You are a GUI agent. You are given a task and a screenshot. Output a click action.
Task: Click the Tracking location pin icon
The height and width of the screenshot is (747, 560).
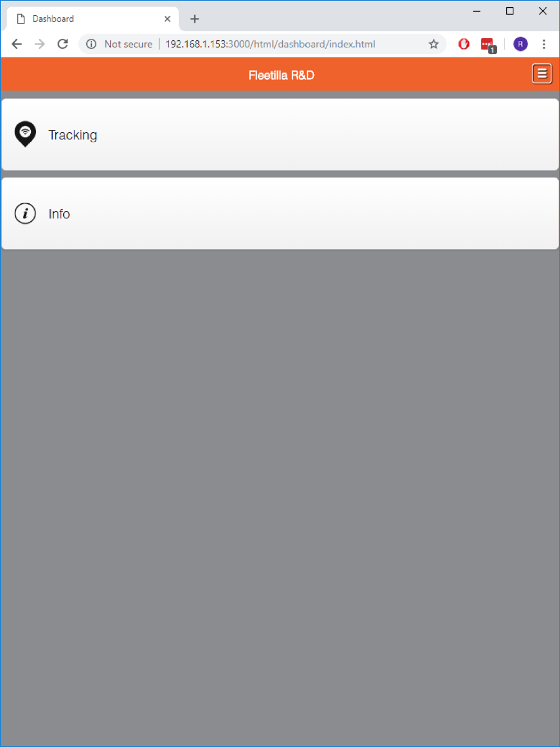point(25,134)
